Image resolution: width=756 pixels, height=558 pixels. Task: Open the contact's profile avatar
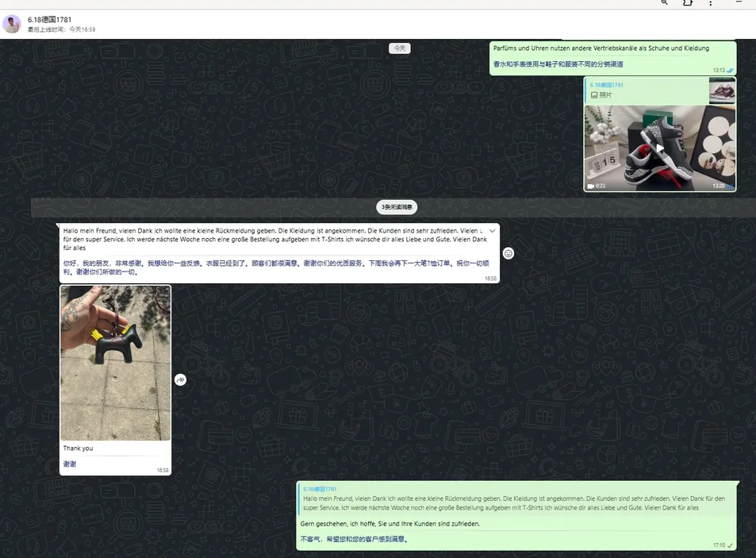(12, 24)
